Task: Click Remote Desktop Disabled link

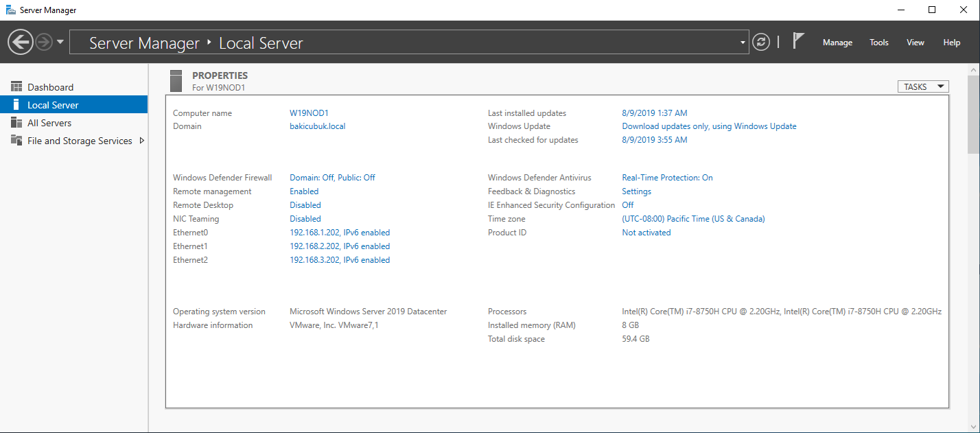Action: click(x=305, y=205)
